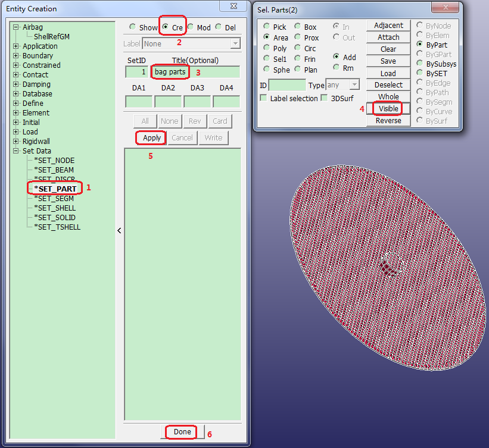Choose the Pick selection mode
The height and width of the screenshot is (448, 489).
(267, 27)
